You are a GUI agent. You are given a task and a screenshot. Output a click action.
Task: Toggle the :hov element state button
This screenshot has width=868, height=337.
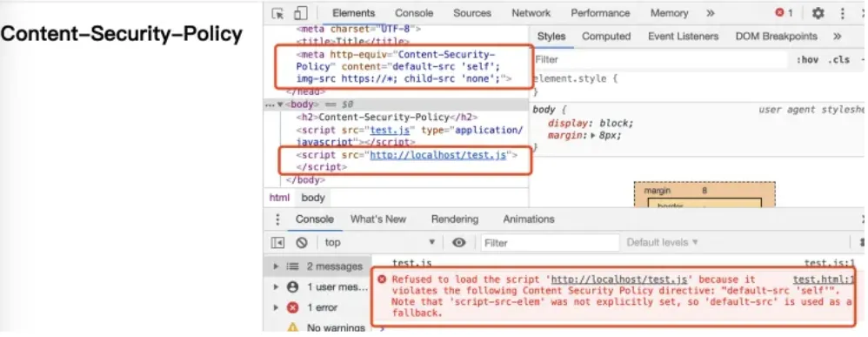pos(807,60)
